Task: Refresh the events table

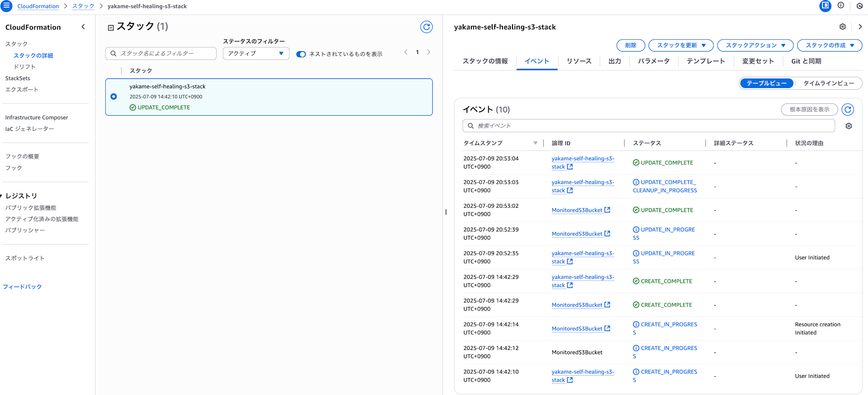Action: (x=848, y=109)
